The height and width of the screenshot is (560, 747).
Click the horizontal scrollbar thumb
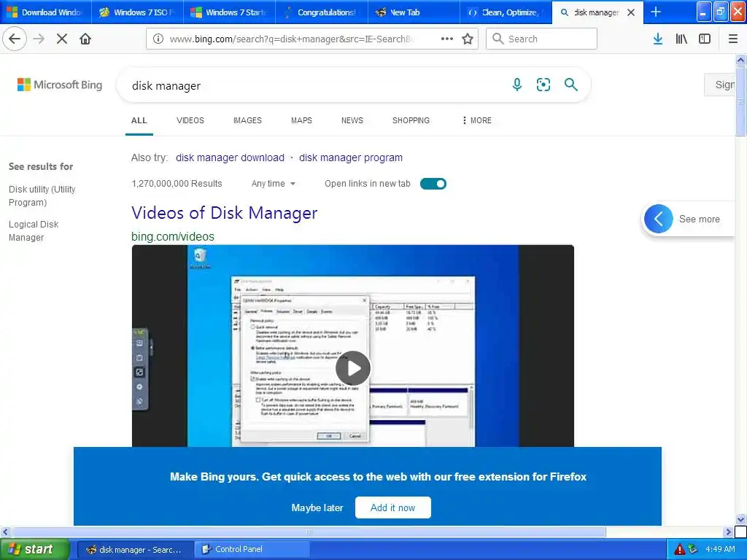click(x=309, y=532)
